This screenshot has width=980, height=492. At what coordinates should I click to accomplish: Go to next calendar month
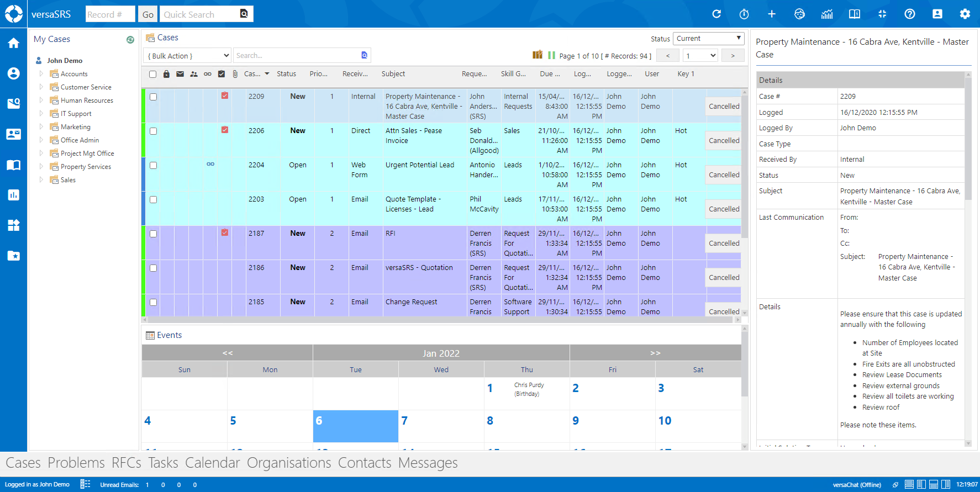(655, 353)
